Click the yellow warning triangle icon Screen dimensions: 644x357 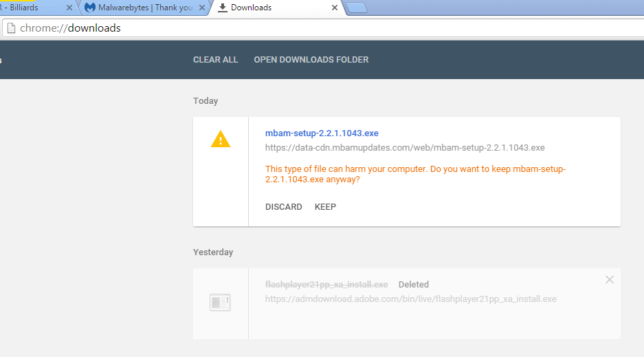221,139
